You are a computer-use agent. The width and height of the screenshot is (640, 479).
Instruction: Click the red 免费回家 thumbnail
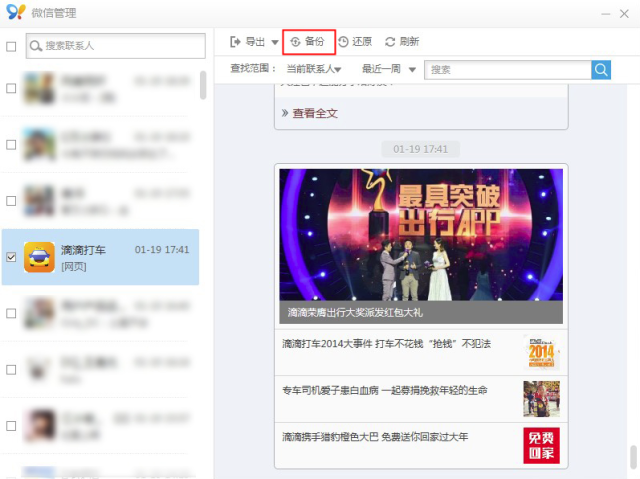[542, 446]
